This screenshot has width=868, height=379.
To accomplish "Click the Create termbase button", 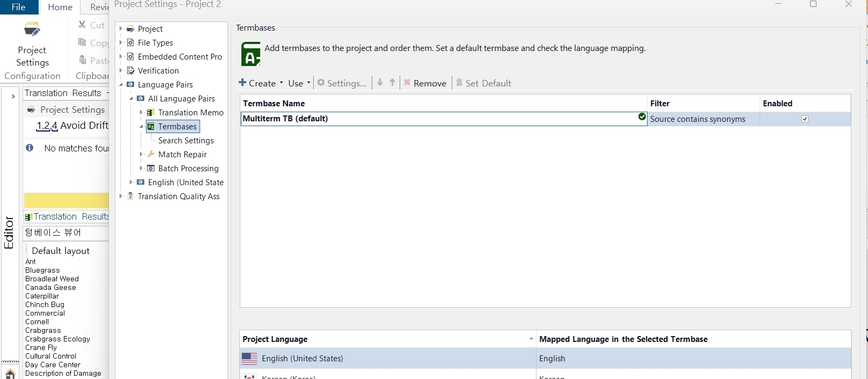I will [x=257, y=83].
